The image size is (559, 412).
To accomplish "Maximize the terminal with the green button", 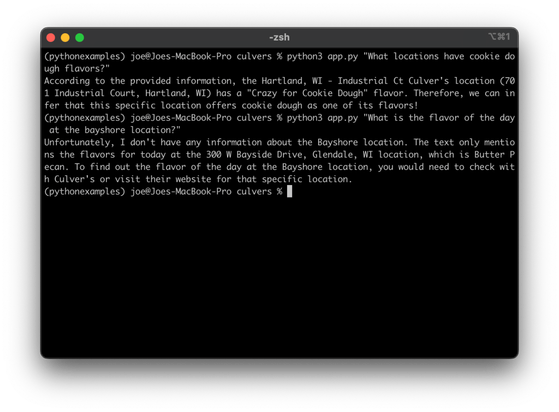I will (80, 37).
